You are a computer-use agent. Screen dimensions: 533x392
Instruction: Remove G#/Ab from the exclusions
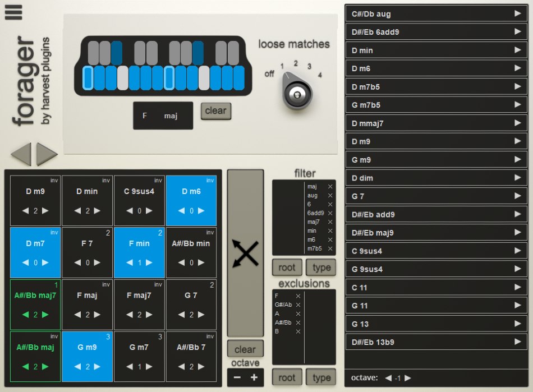click(298, 305)
